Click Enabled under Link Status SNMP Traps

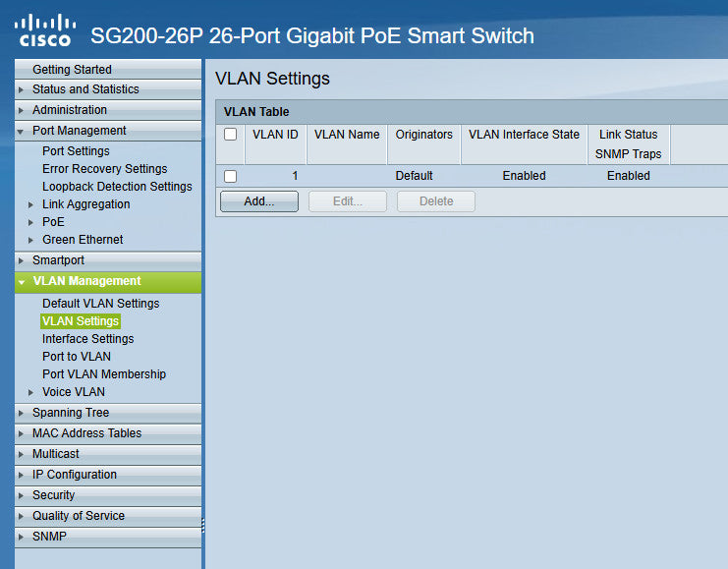pyautogui.click(x=628, y=176)
